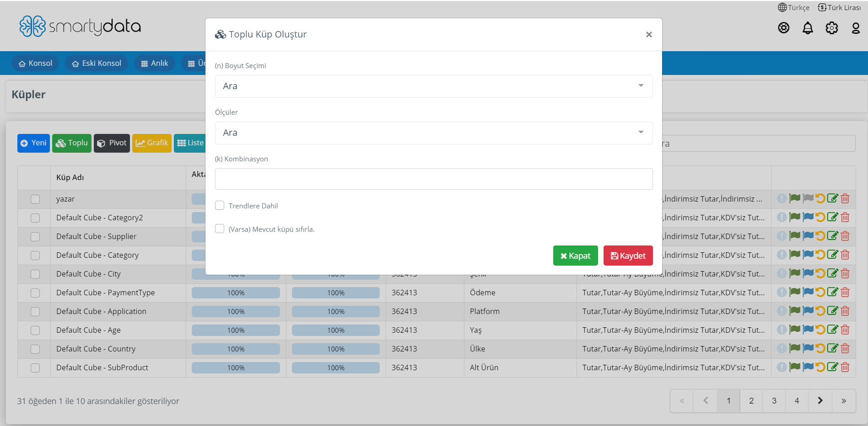The image size is (868, 426).
Task: Open the (n) Boyut Seçimi dropdown
Action: 434,86
